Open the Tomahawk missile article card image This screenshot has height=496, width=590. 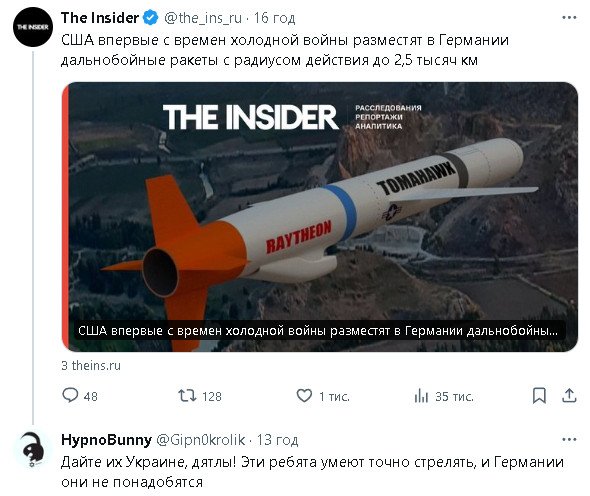click(320, 217)
